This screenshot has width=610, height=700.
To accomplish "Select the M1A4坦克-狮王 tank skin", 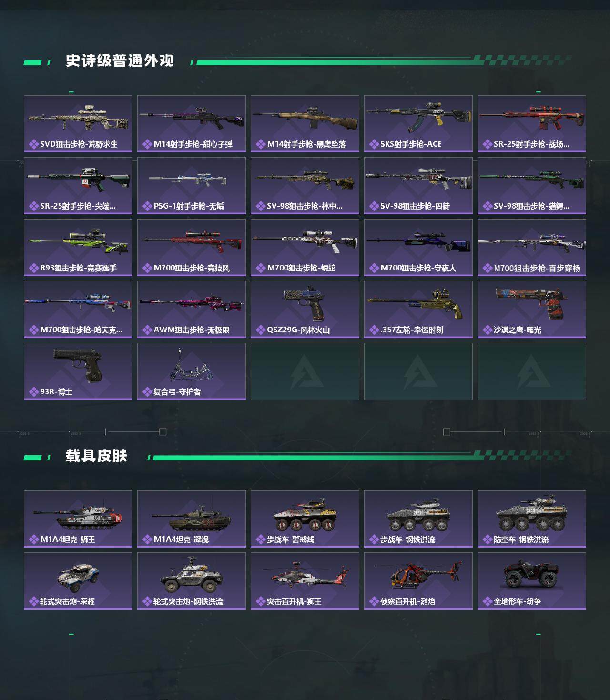I will coord(78,519).
